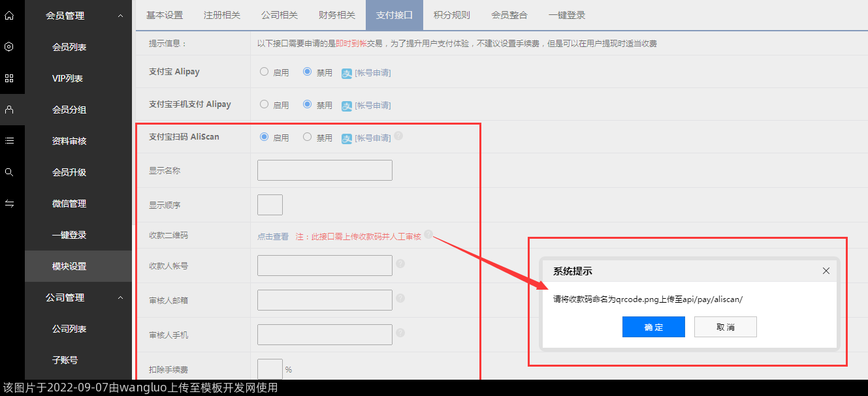This screenshot has height=396, width=868.
Task: Open 会员升级 in the sidebar menu
Action: point(69,172)
